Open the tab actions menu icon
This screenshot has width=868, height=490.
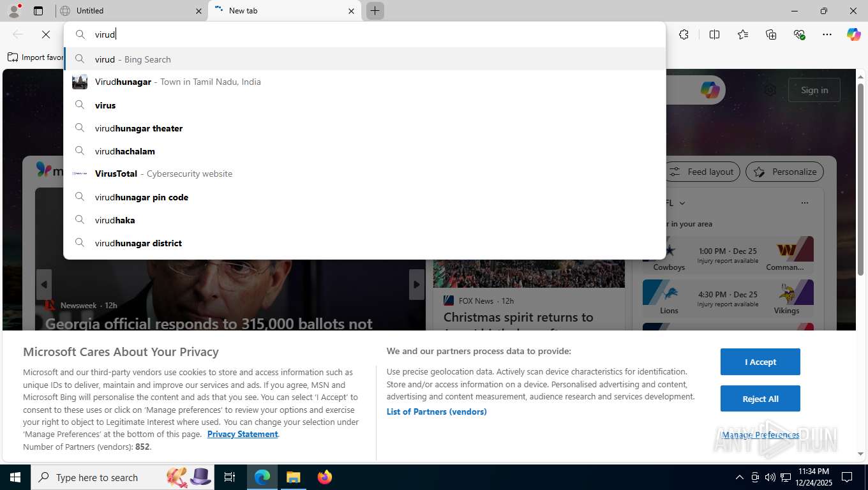pos(38,11)
